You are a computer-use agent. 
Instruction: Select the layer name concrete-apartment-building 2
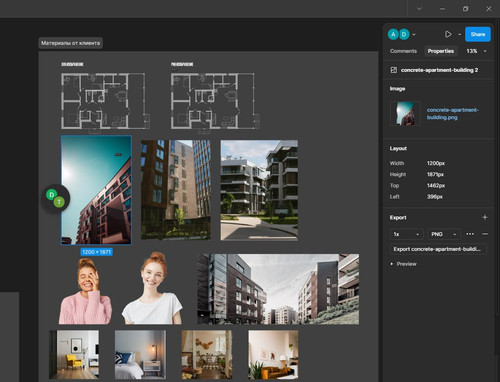point(439,70)
